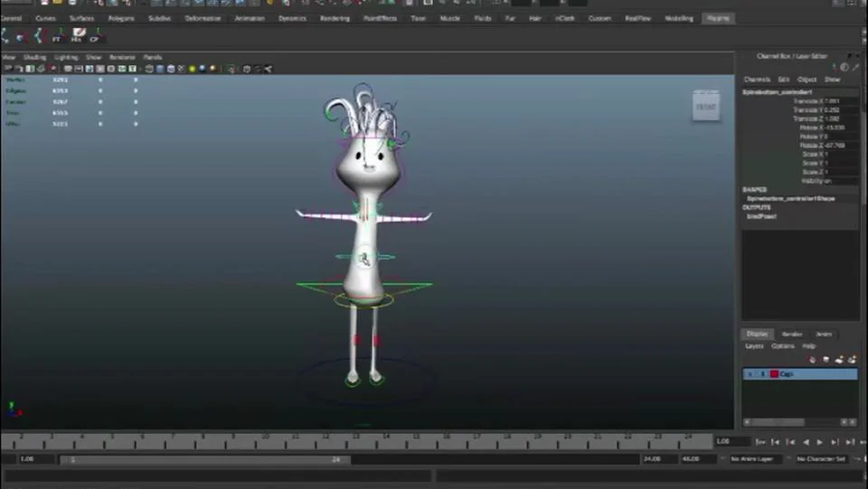Switch to the Rendering shelf tab
The width and height of the screenshot is (868, 489).
pos(335,18)
